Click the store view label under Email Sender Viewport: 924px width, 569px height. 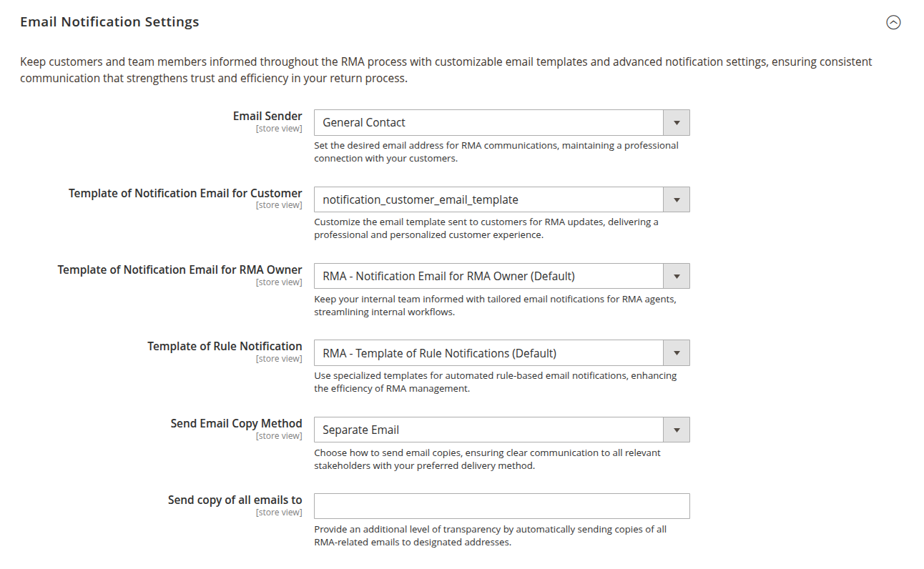click(279, 128)
